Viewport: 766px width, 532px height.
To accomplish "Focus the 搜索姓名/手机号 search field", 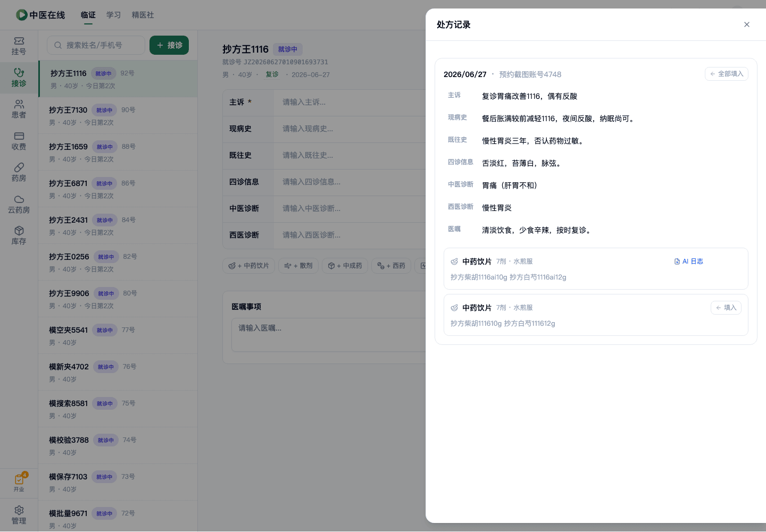I will tap(96, 45).
